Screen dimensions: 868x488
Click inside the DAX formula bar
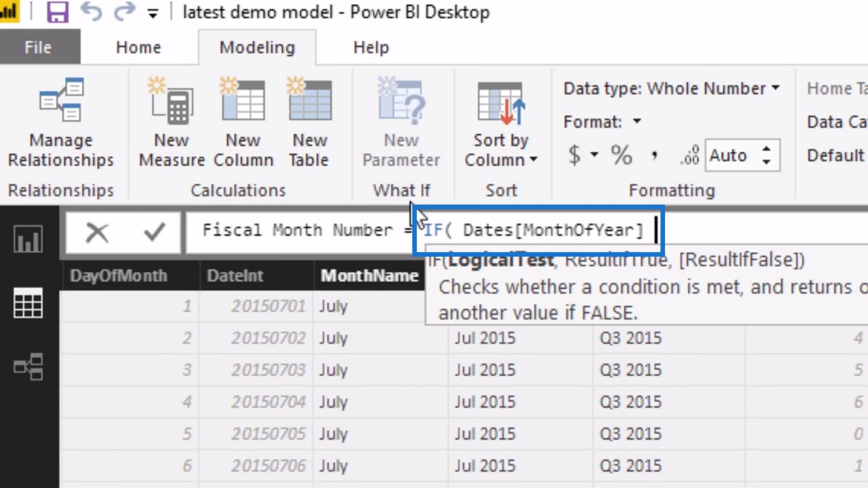(527, 230)
